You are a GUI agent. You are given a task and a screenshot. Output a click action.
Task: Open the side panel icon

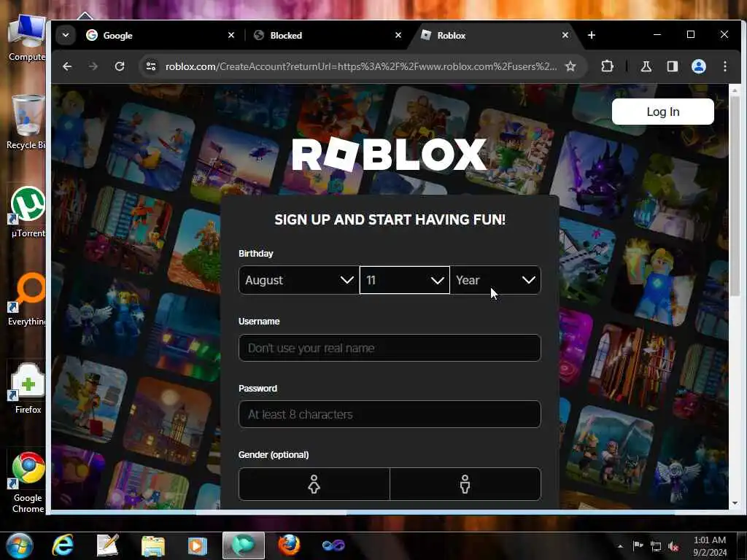tap(672, 66)
